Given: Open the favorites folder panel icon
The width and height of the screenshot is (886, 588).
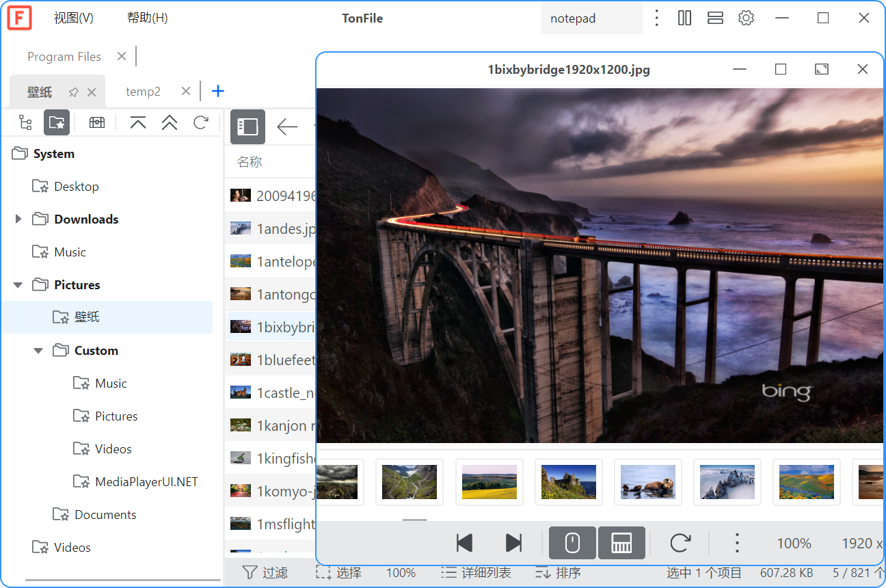Looking at the screenshot, I should 57,122.
